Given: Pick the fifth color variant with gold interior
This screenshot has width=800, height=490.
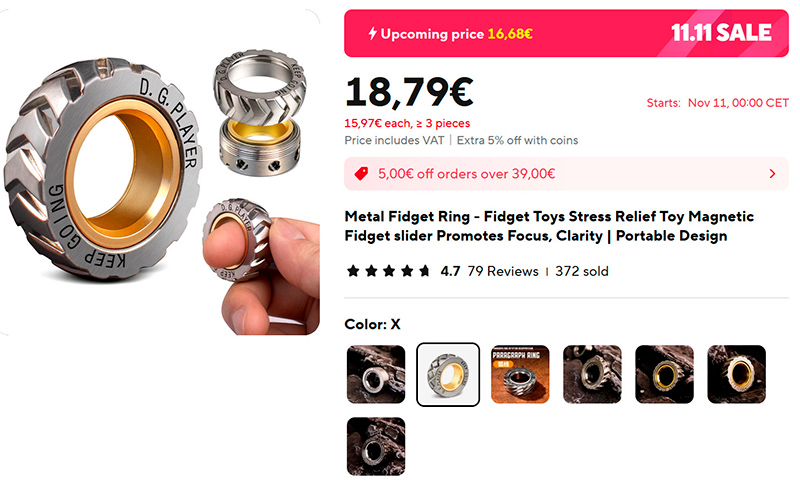Looking at the screenshot, I should [664, 374].
